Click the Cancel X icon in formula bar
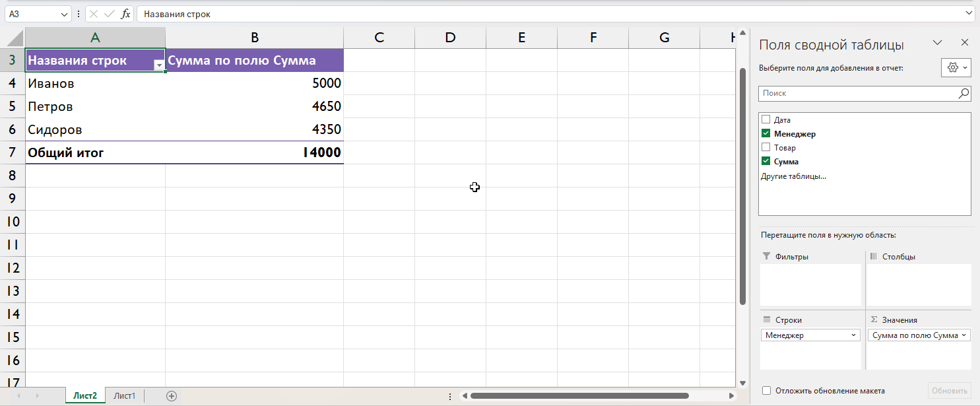 tap(94, 14)
